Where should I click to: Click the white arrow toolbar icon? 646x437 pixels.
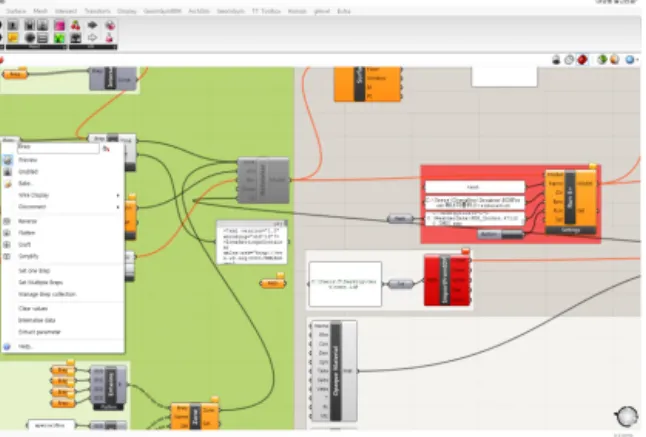[x=92, y=38]
